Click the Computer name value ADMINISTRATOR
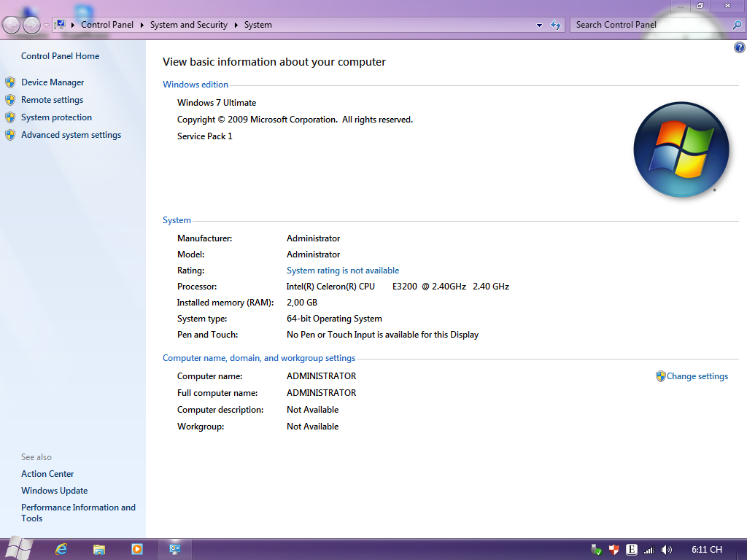Image resolution: width=747 pixels, height=560 pixels. pos(321,376)
